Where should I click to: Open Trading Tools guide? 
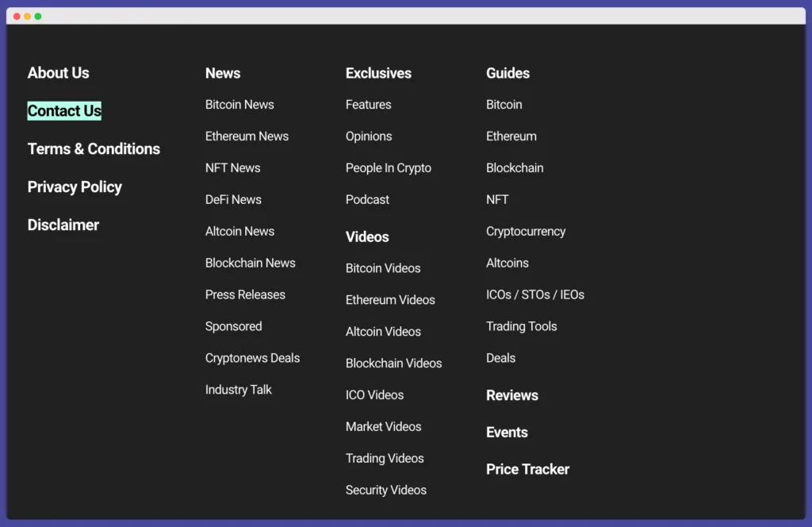tap(521, 326)
